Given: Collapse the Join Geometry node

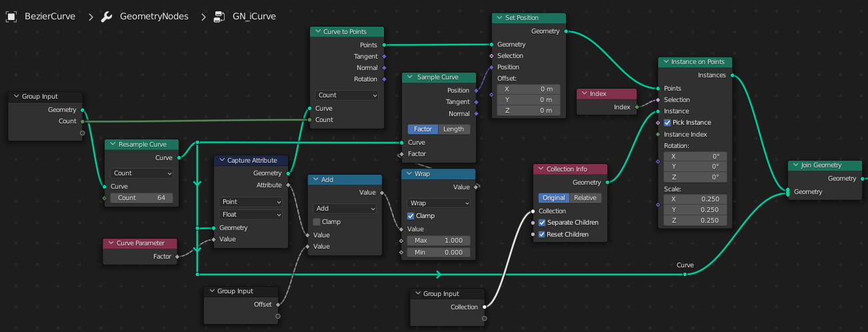Looking at the screenshot, I should click(795, 165).
